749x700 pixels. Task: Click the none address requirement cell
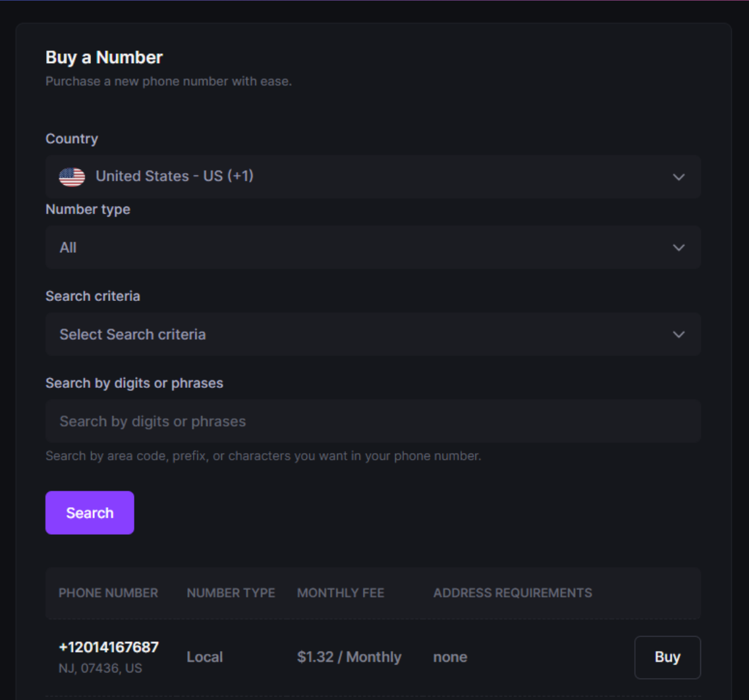450,657
